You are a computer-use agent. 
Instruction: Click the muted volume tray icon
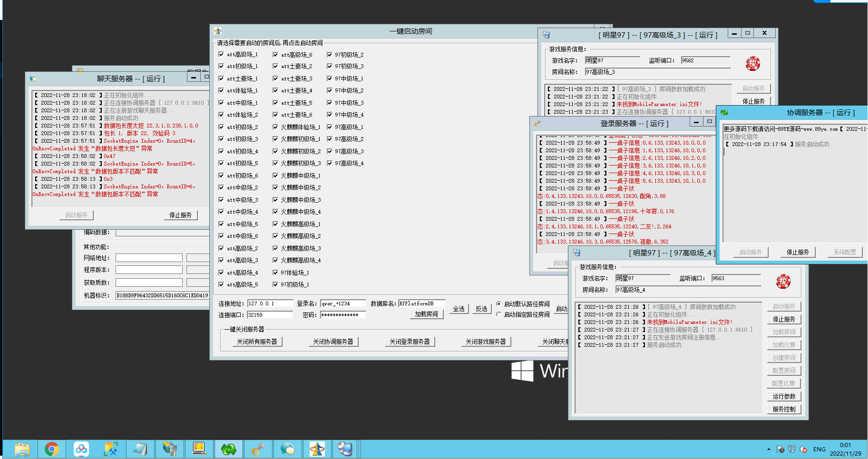coord(803,449)
